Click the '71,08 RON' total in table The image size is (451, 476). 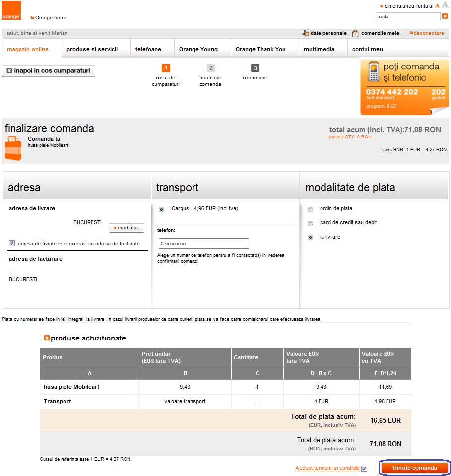point(386,444)
